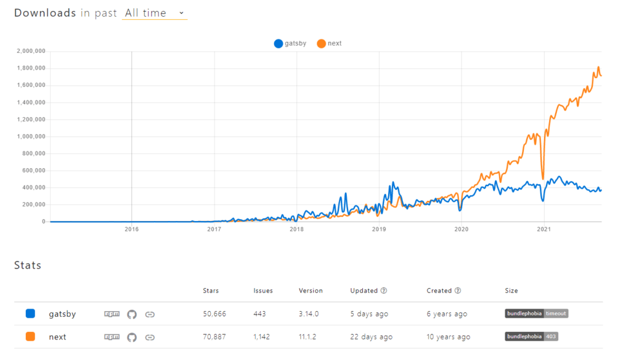Select gatsby version 3.14.0

[309, 313]
